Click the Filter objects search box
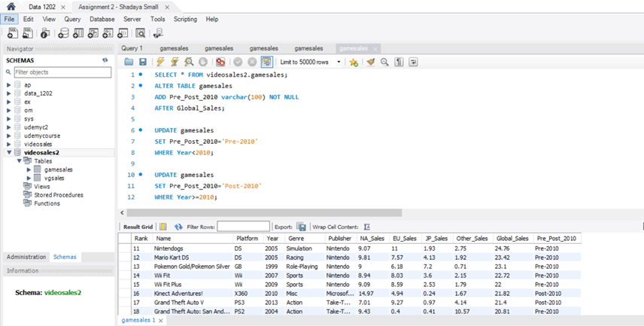The image size is (644, 326). pyautogui.click(x=63, y=72)
